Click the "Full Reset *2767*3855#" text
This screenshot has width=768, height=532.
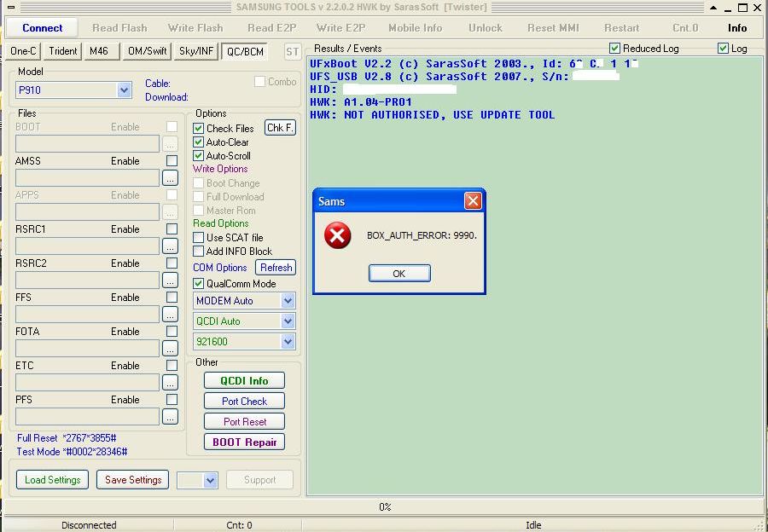point(67,438)
